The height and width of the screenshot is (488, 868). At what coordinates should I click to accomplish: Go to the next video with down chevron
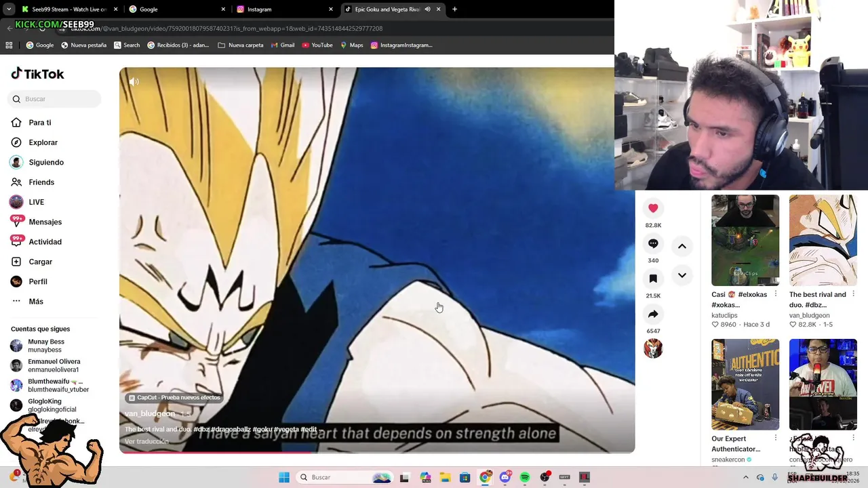[682, 275]
